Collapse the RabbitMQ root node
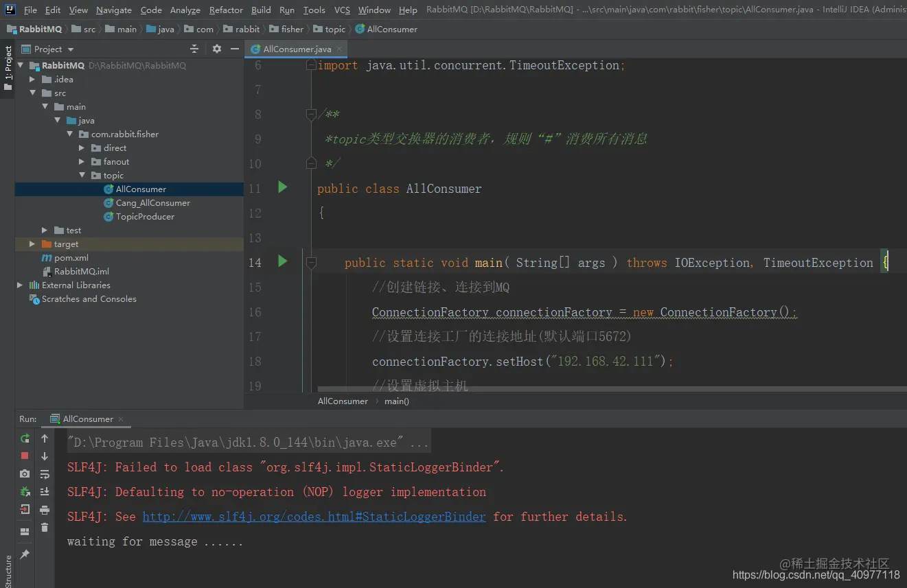This screenshot has width=907, height=588. click(20, 65)
